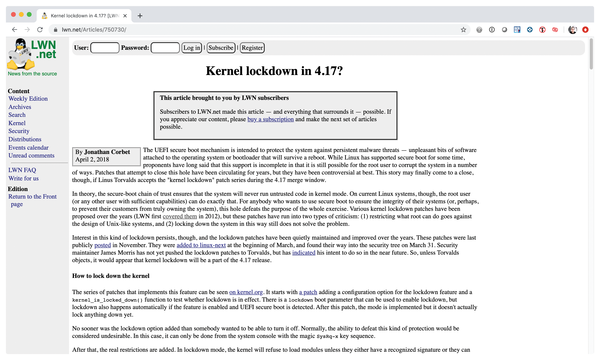Click the blue grid extension icon
Image resolution: width=600 pixels, height=360 pixels.
point(517,29)
